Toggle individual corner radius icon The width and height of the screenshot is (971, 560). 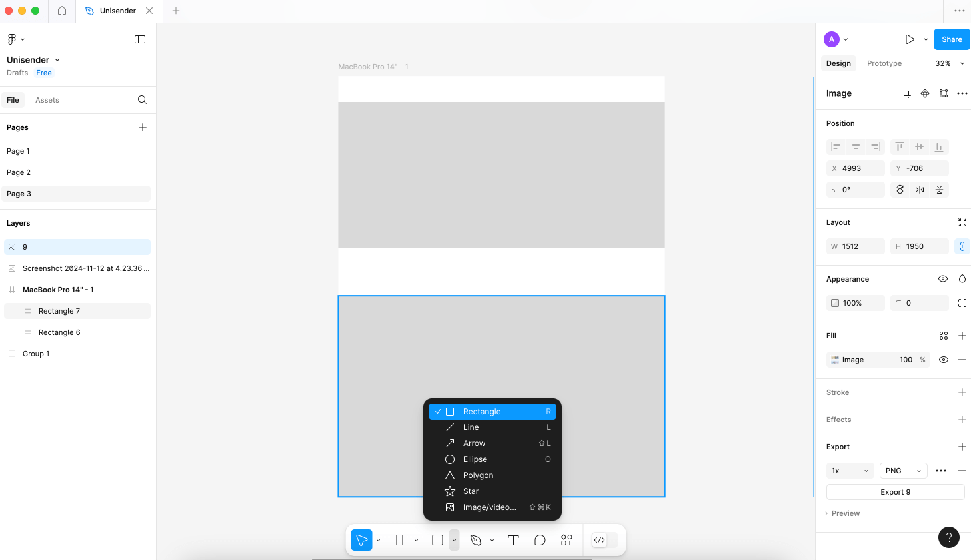962,303
